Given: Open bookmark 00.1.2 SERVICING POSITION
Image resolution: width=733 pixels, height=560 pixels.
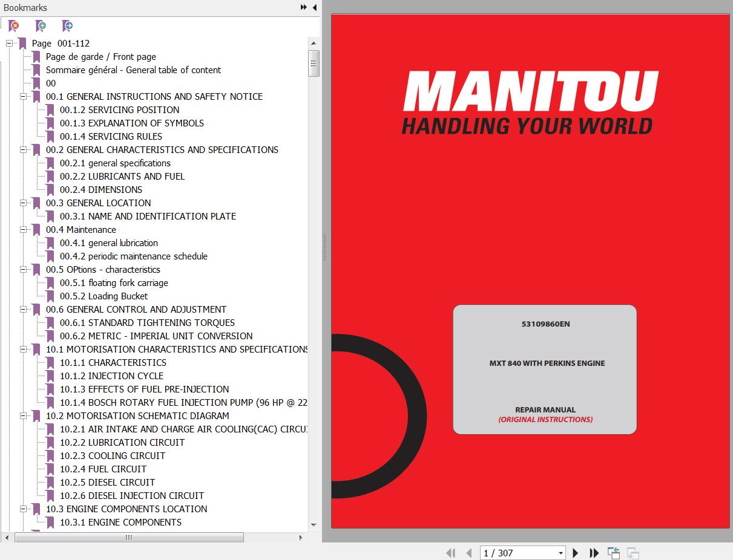Looking at the screenshot, I should pyautogui.click(x=119, y=110).
